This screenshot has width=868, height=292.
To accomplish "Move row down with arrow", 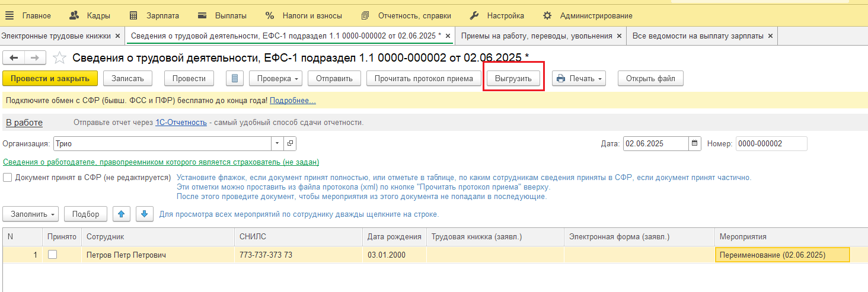I will tap(145, 214).
